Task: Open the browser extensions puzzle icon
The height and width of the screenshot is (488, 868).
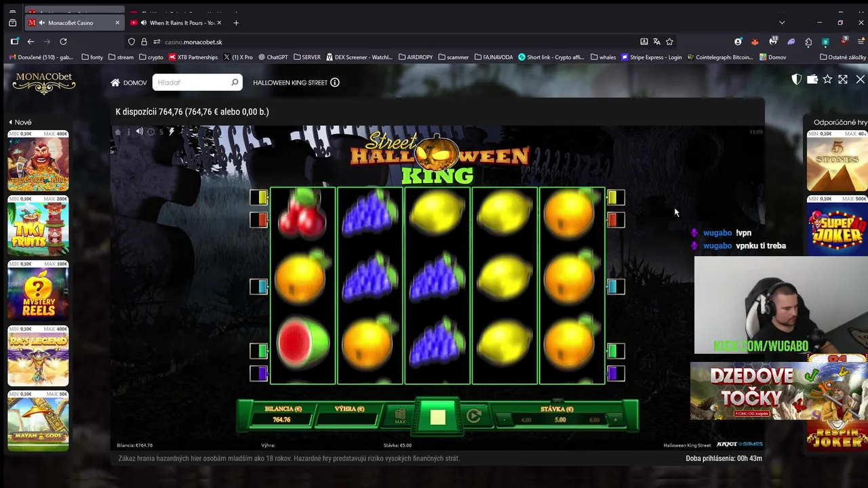Action: tap(808, 41)
